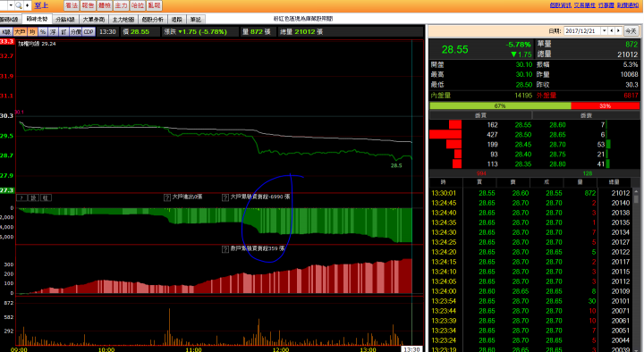Toggle the 大戶 chart overlay button
Viewport: 644px width, 352px height.
[x=20, y=31]
